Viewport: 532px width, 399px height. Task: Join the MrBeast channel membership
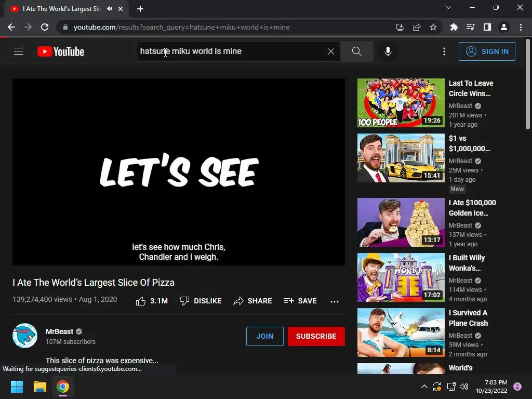(264, 336)
